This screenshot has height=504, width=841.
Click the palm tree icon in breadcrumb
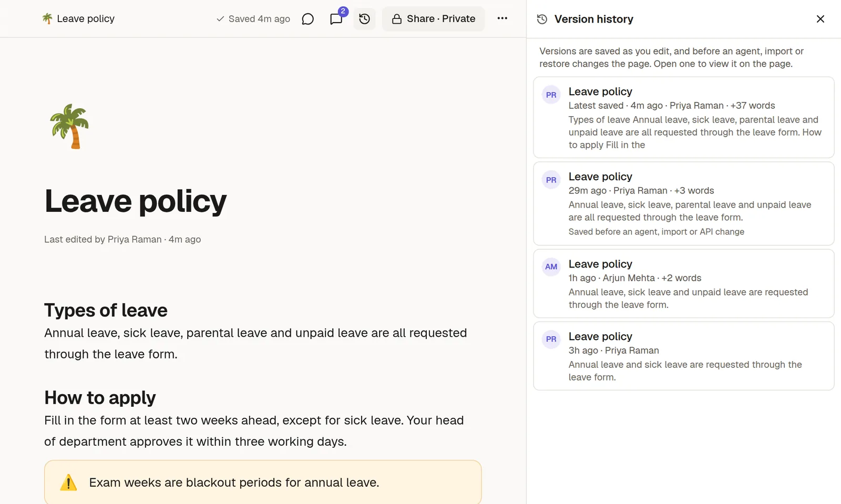pos(47,19)
